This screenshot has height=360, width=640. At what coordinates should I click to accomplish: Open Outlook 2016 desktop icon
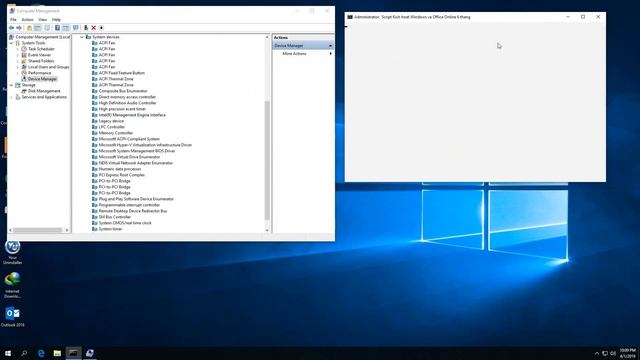click(12, 317)
